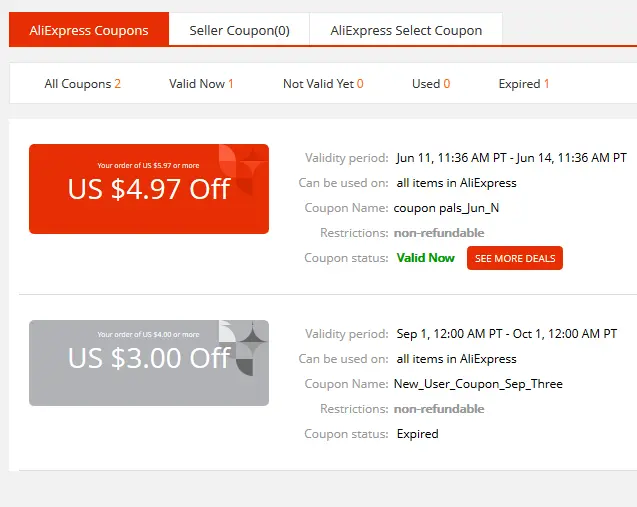The image size is (637, 507).
Task: Show Expired coupons
Action: (x=524, y=84)
